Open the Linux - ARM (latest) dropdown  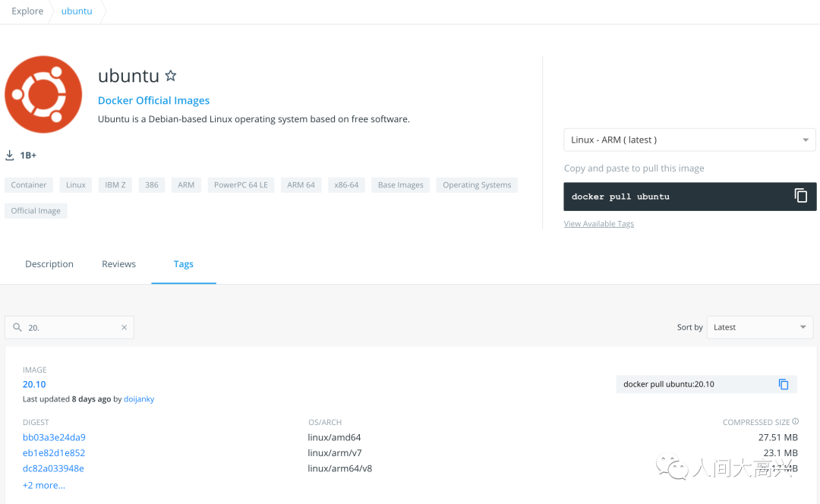tap(689, 140)
